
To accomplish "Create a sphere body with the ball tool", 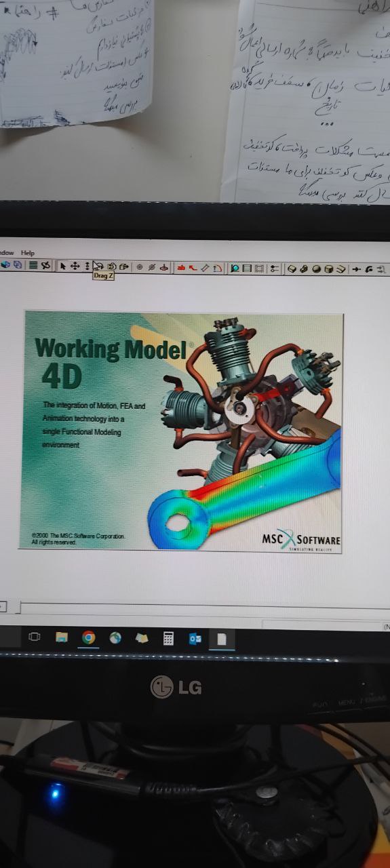I will tap(317, 269).
